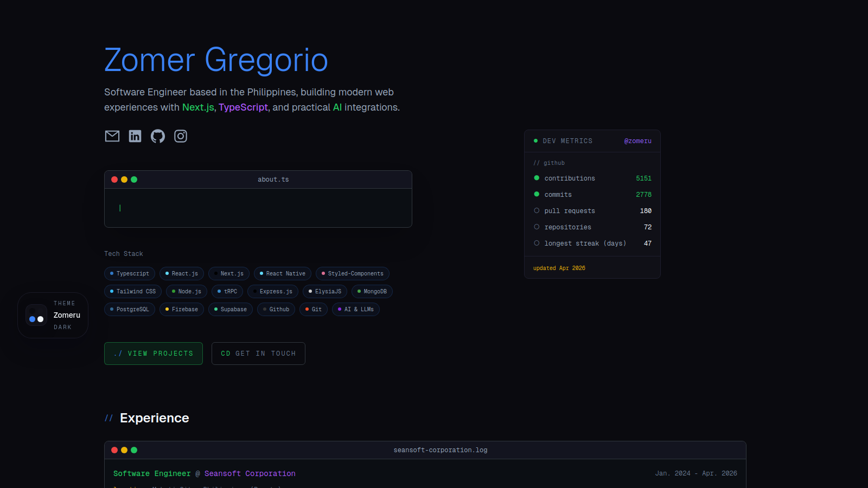Click inside the about.ts code editor area
Image resolution: width=868 pixels, height=488 pixels.
pos(258,208)
